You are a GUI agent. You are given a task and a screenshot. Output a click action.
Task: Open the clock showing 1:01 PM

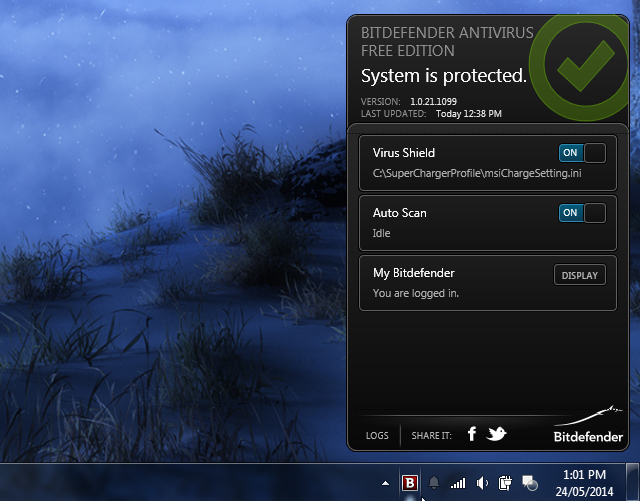click(x=584, y=475)
